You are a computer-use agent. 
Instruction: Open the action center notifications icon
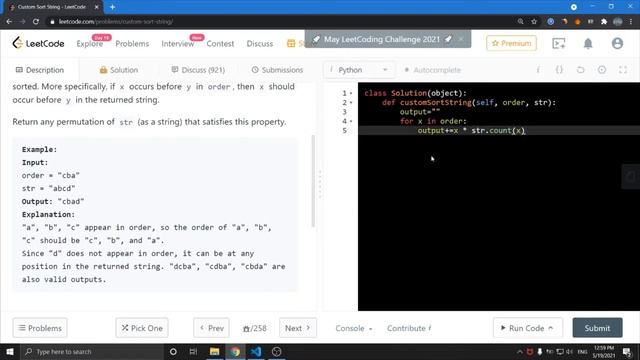[x=627, y=351]
